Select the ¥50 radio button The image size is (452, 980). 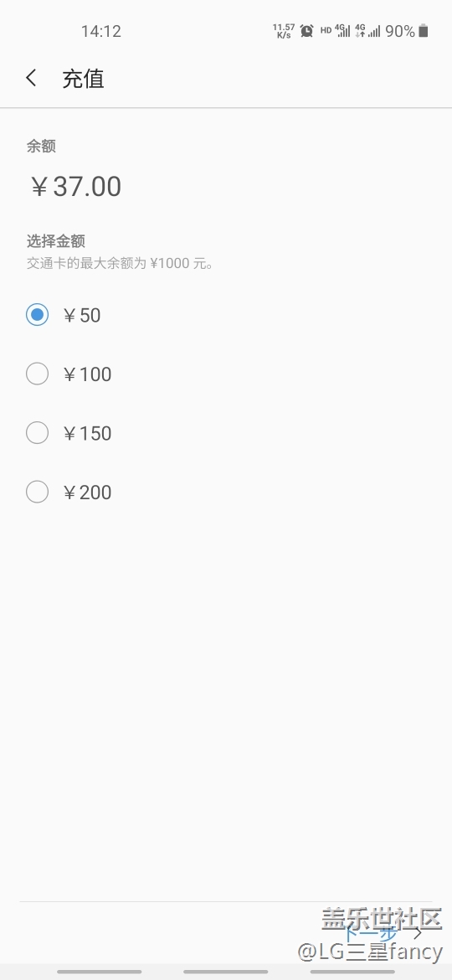[x=37, y=315]
